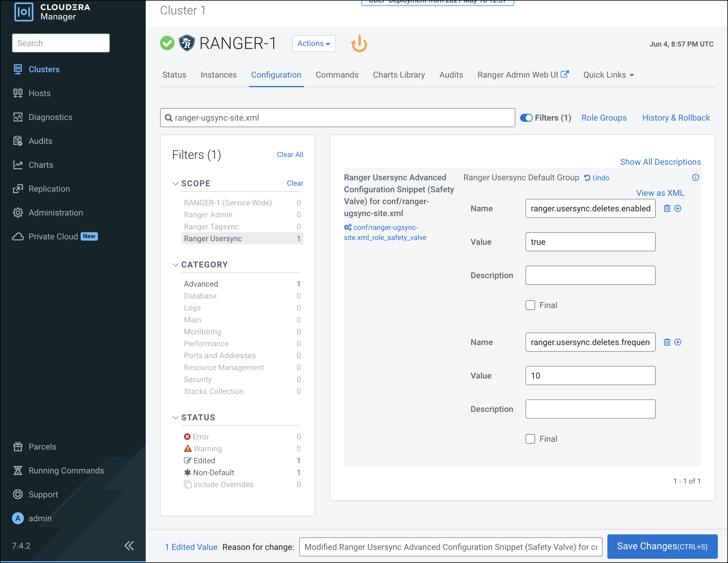Delete the ranger.usersync.deletes.enabled property
The width and height of the screenshot is (728, 563).
coord(667,209)
